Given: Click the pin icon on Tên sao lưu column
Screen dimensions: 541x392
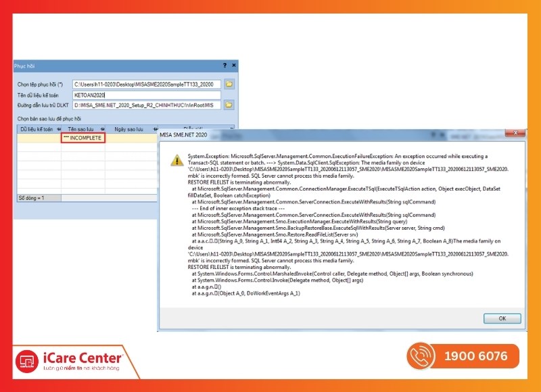Looking at the screenshot, I should (103, 129).
